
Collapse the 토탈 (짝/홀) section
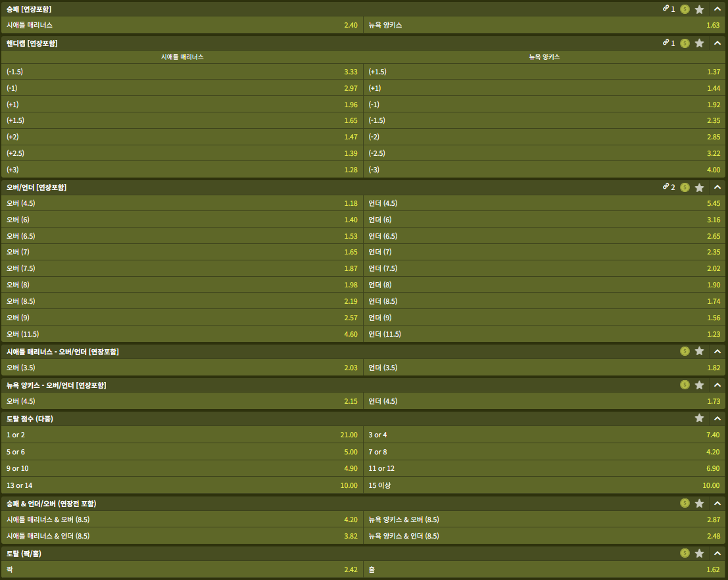point(717,553)
